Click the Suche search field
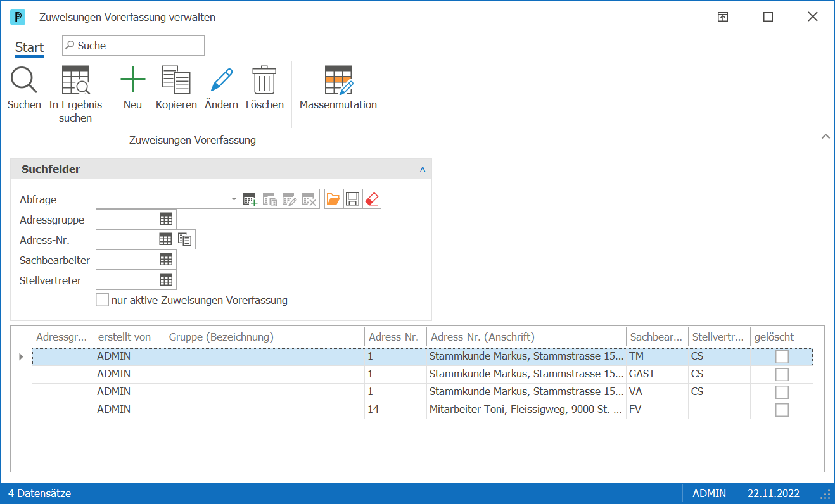 coord(133,46)
